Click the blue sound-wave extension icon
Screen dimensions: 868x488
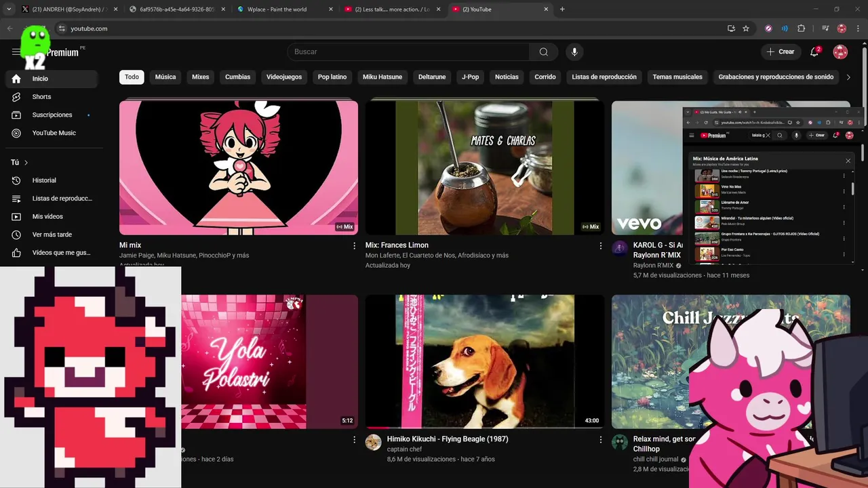[785, 28]
